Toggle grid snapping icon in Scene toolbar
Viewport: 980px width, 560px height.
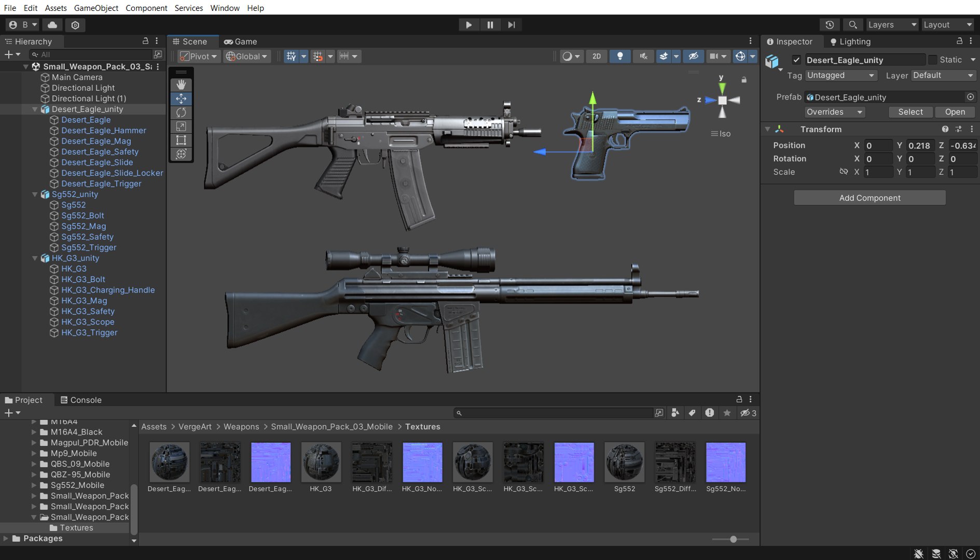[x=318, y=56]
